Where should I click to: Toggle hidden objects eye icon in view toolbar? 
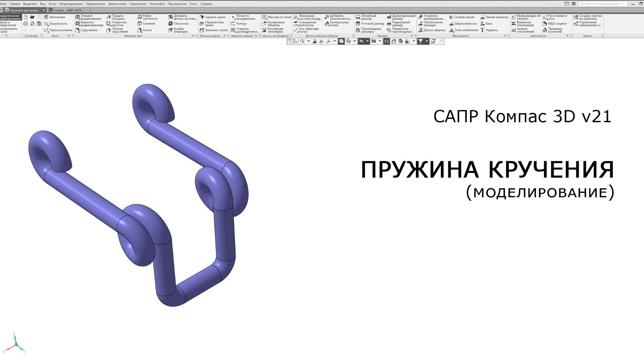point(361,41)
